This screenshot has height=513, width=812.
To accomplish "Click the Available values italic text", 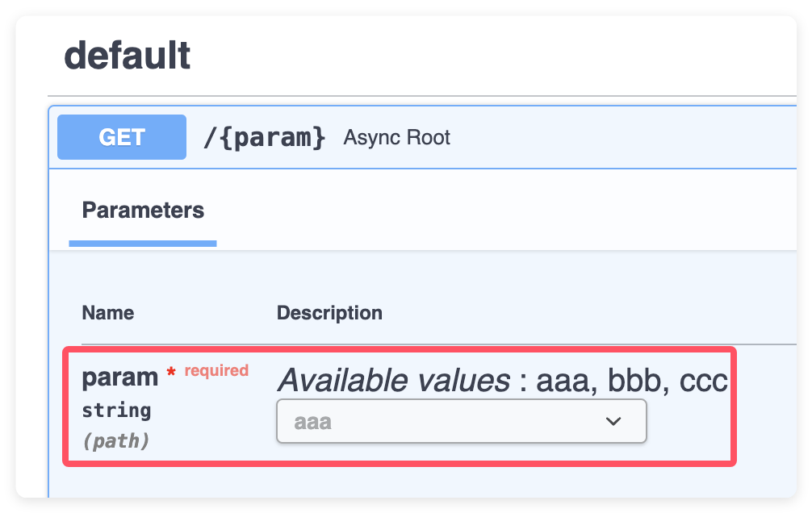I will [394, 379].
